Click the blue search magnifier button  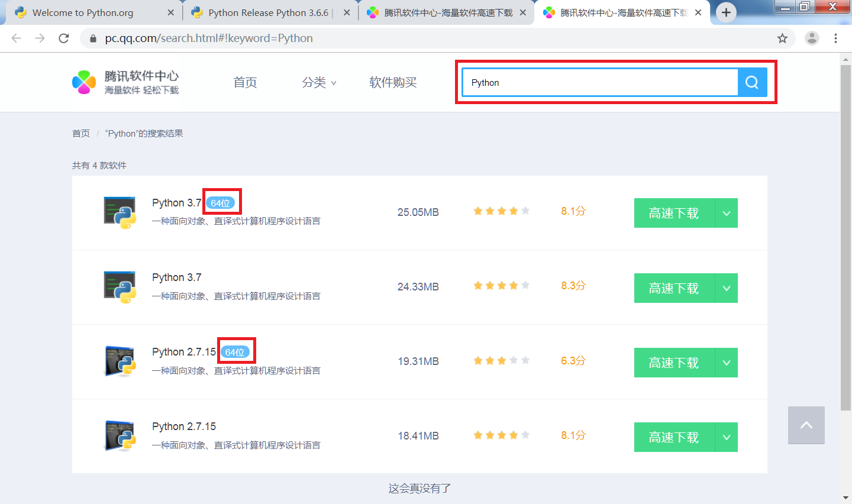752,82
